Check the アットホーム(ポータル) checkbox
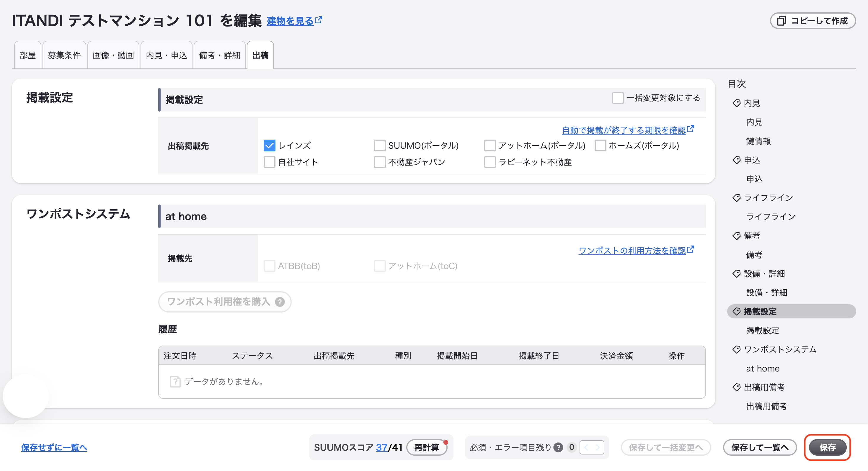Image resolution: width=868 pixels, height=471 pixels. (x=490, y=145)
